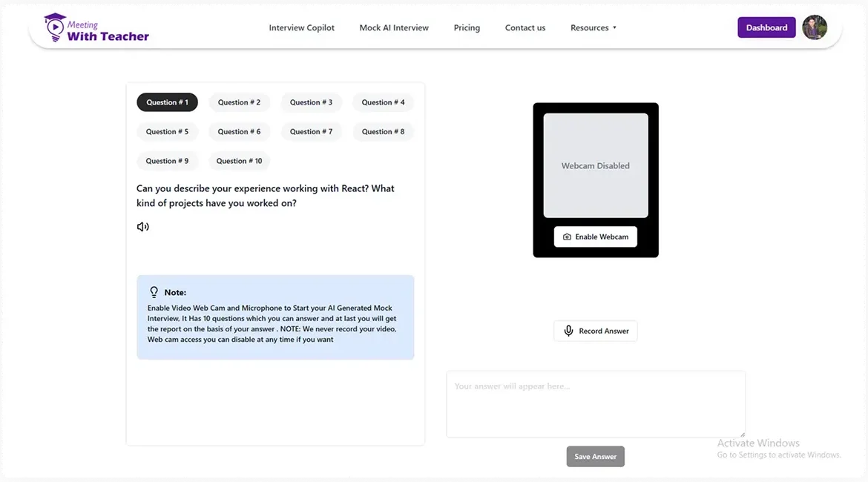
Task: Jump to Question # 4
Action: (x=383, y=102)
